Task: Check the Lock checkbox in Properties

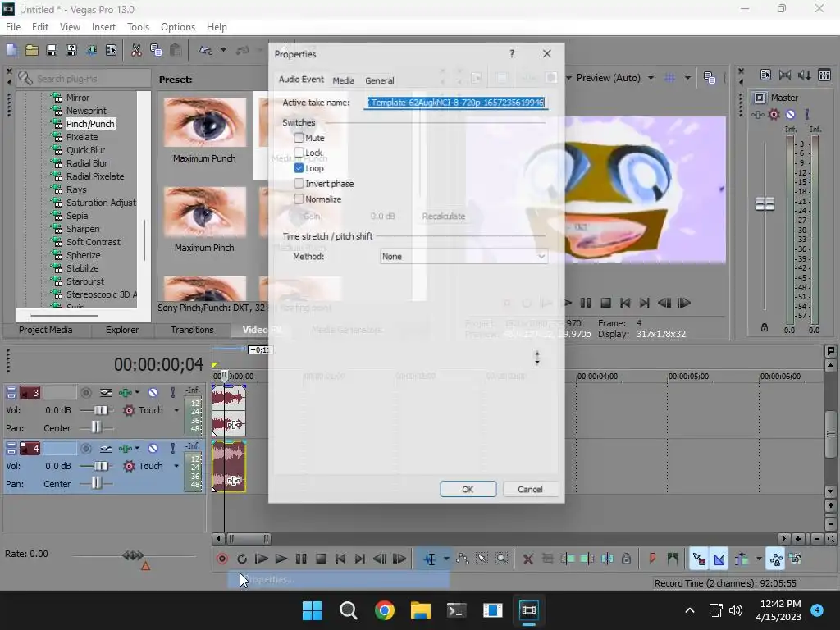Action: coord(299,153)
